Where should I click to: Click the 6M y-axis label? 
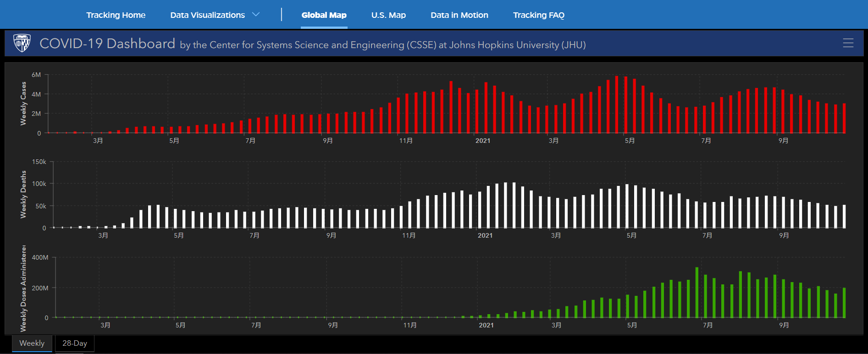36,75
